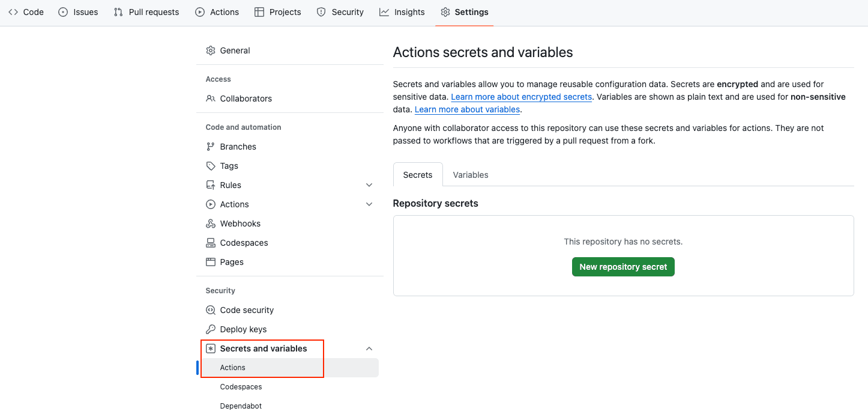Click the Actions secrets and variables heading
The image size is (868, 417).
coord(483,52)
